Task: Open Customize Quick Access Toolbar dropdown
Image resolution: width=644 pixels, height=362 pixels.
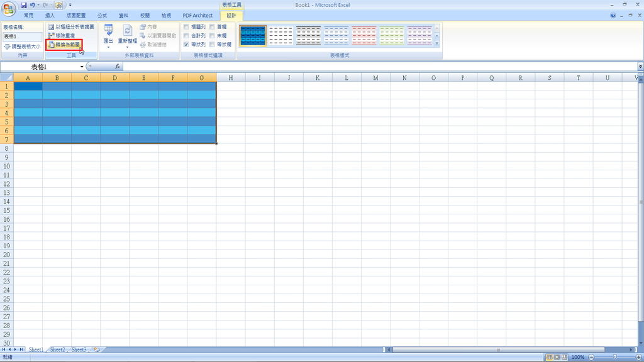Action: click(70, 5)
